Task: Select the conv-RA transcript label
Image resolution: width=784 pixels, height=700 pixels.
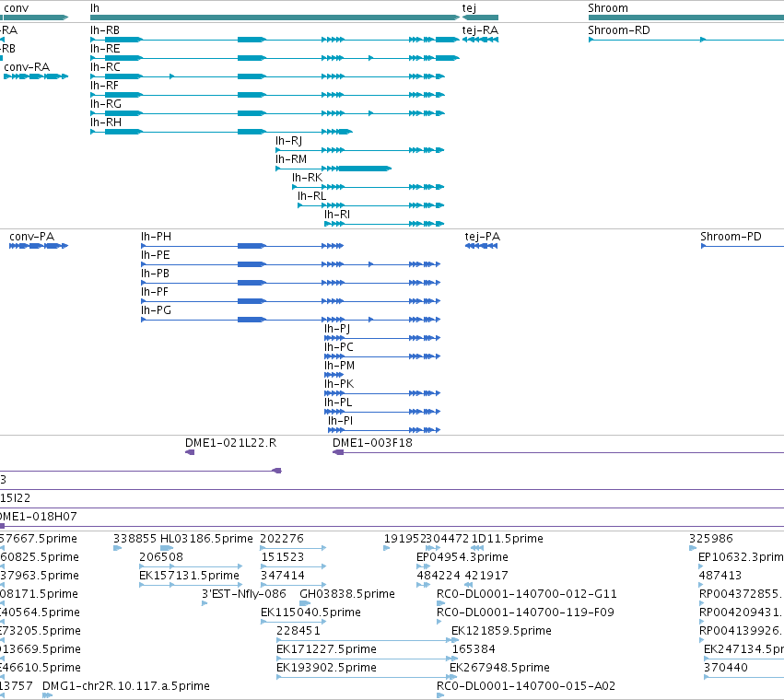Action: [27, 67]
